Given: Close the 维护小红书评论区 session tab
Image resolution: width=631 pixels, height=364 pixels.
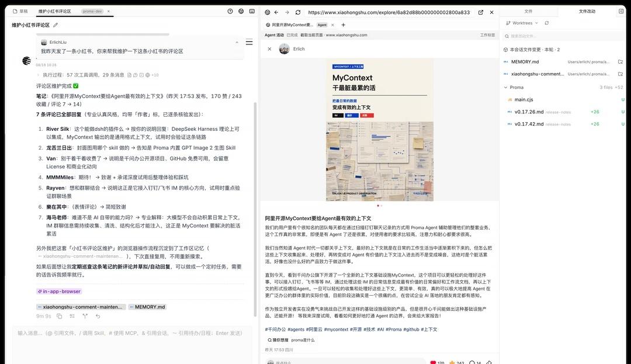Looking at the screenshot, I should (108, 11).
